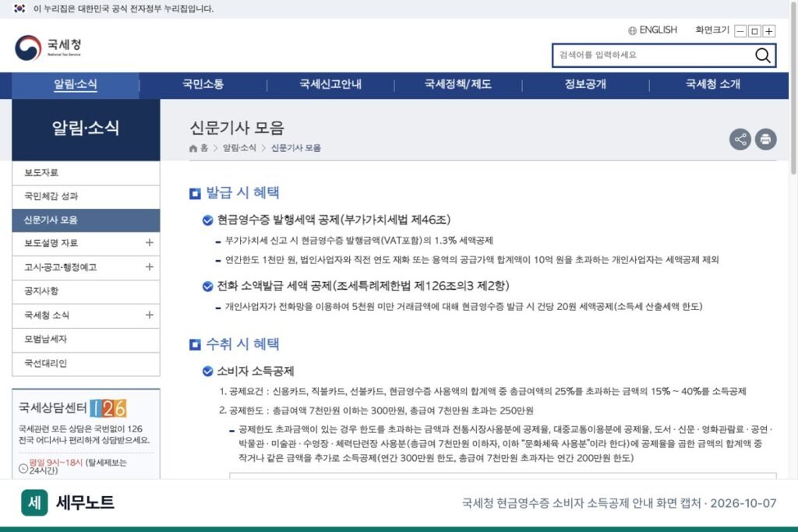Image resolution: width=798 pixels, height=532 pixels.
Task: Open 보도자료 in the sidebar
Action: pyautogui.click(x=86, y=173)
